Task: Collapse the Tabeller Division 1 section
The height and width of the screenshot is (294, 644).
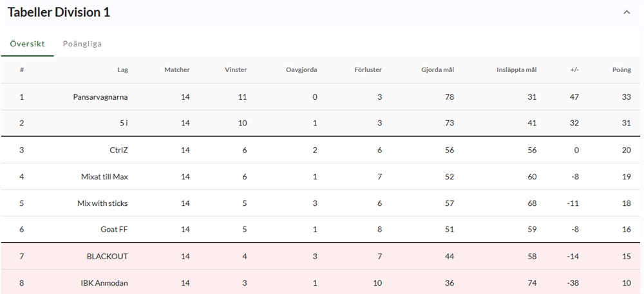Action: point(627,12)
